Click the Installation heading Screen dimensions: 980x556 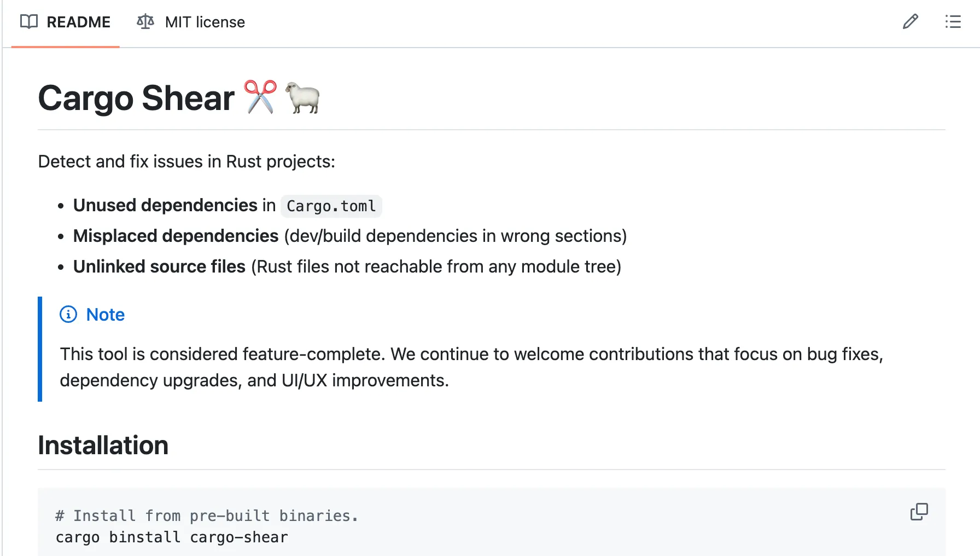click(x=103, y=445)
